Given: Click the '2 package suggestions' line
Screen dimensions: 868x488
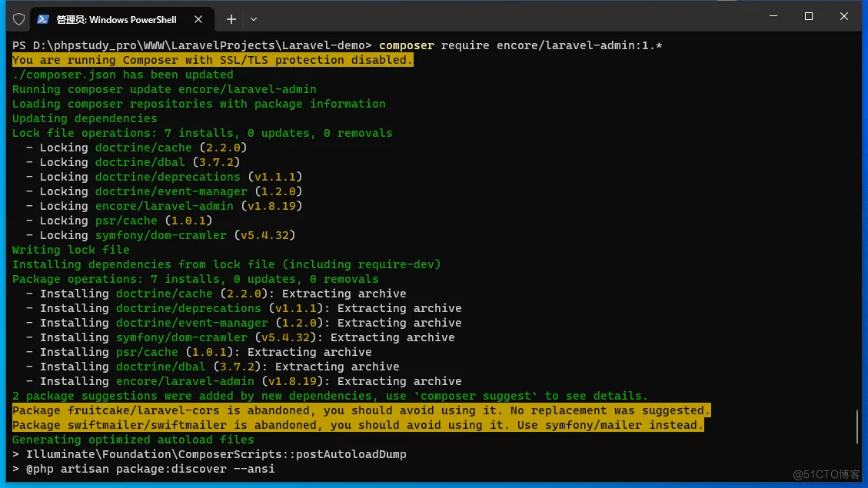Looking at the screenshot, I should (x=330, y=396).
